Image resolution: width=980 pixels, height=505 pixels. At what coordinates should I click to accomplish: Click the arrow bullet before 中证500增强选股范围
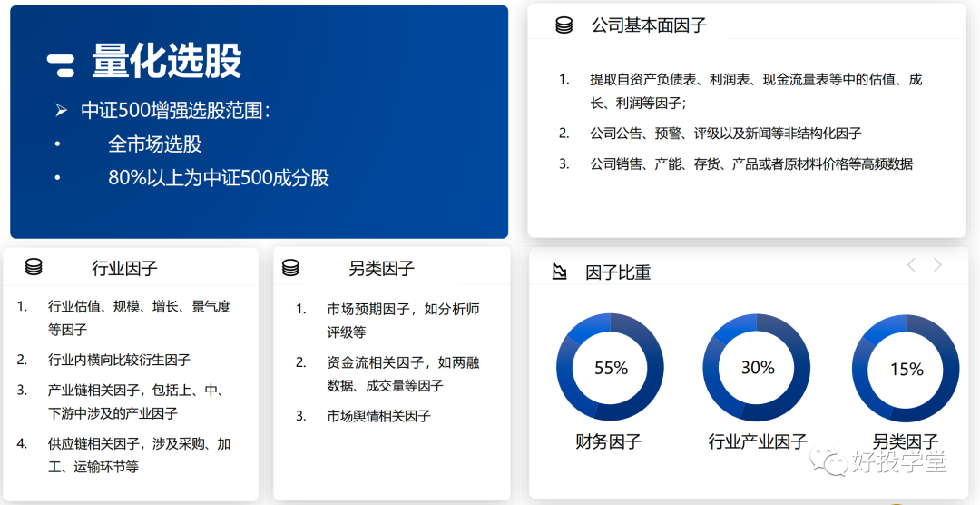tap(61, 111)
